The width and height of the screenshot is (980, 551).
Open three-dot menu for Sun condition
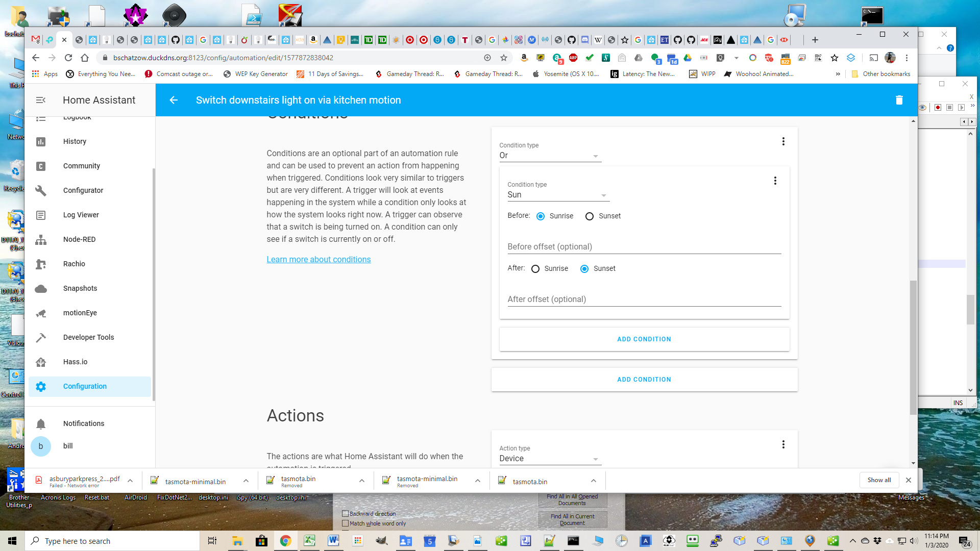tap(775, 181)
